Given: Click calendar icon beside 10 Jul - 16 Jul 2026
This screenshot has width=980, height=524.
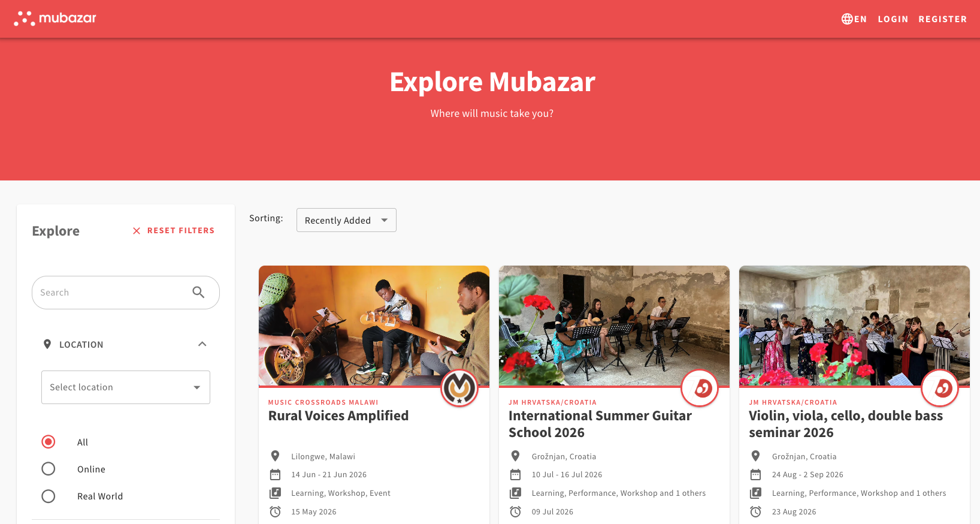Looking at the screenshot, I should click(x=515, y=475).
